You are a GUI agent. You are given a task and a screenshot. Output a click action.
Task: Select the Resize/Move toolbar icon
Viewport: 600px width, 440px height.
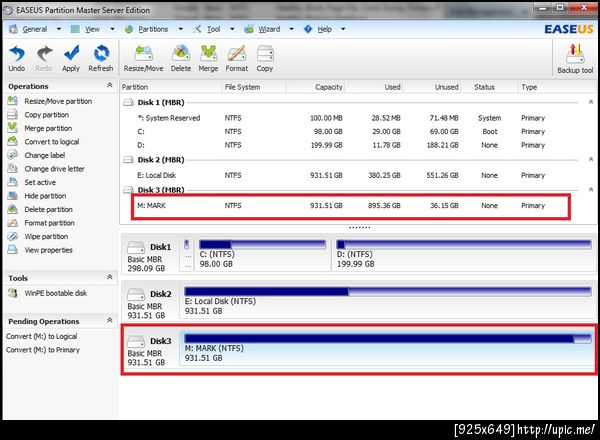[x=143, y=53]
